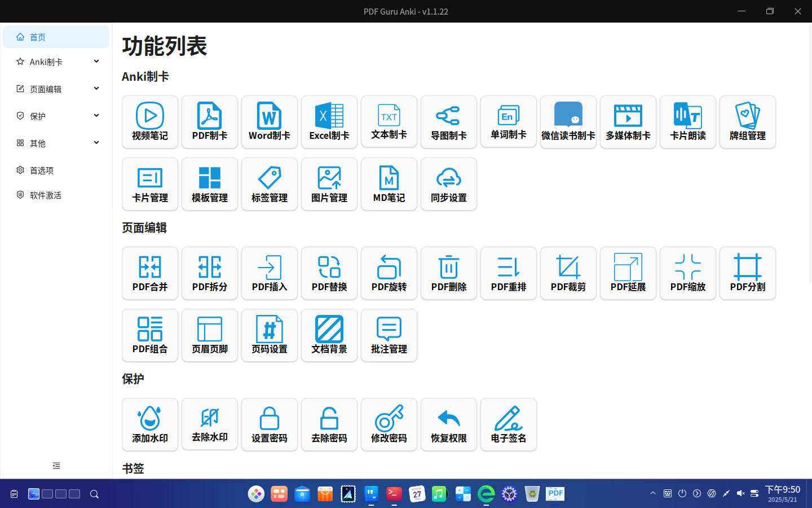This screenshot has width=812, height=508.
Task: Open 标签管理 tag management
Action: 270,184
